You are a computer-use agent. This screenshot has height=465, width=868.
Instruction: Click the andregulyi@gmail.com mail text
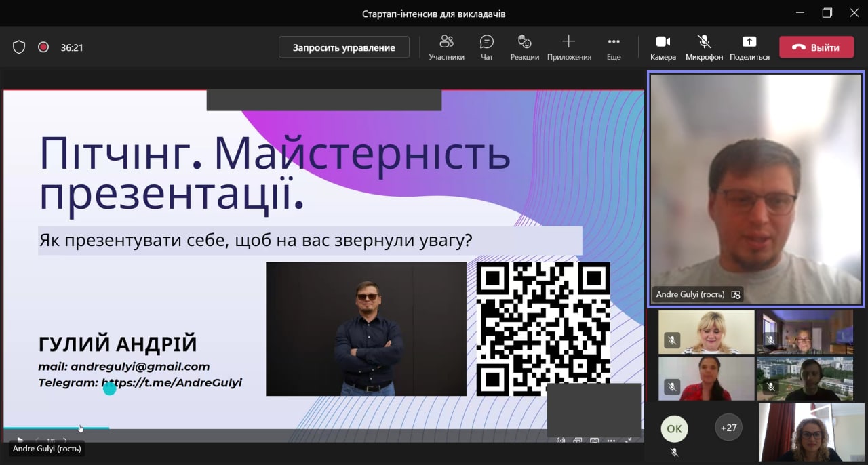pyautogui.click(x=140, y=367)
